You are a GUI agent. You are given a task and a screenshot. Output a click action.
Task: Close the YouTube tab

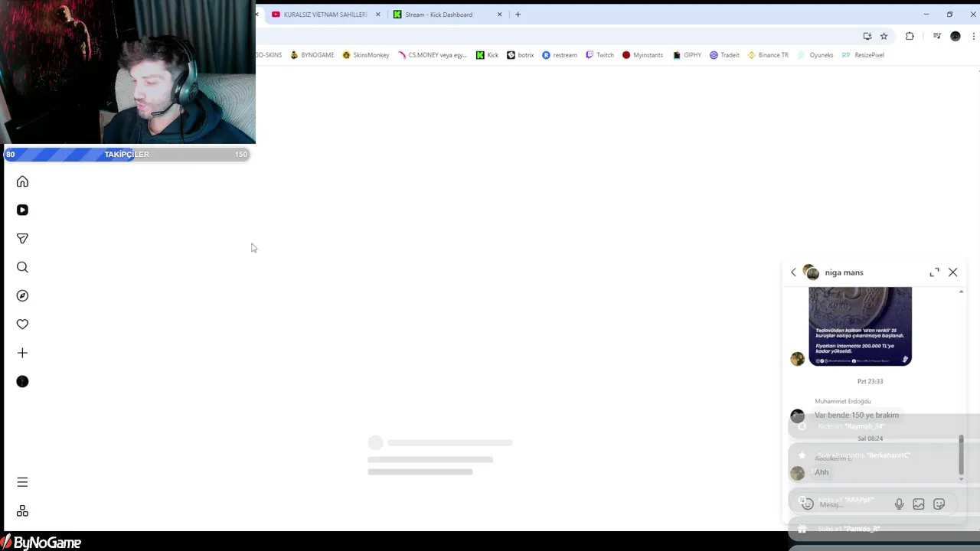(x=377, y=15)
